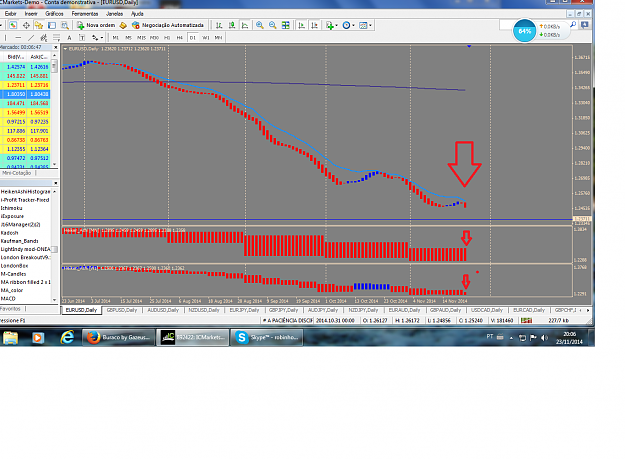Open the Data Window crosshair icon

click(26, 25)
